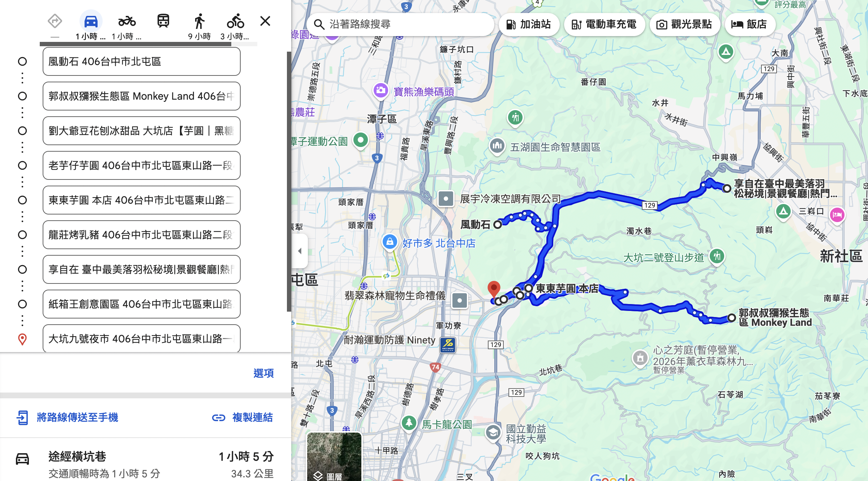Filter by 電動車充電 EV charging
Viewport: 868px width, 481px height.
(x=604, y=24)
